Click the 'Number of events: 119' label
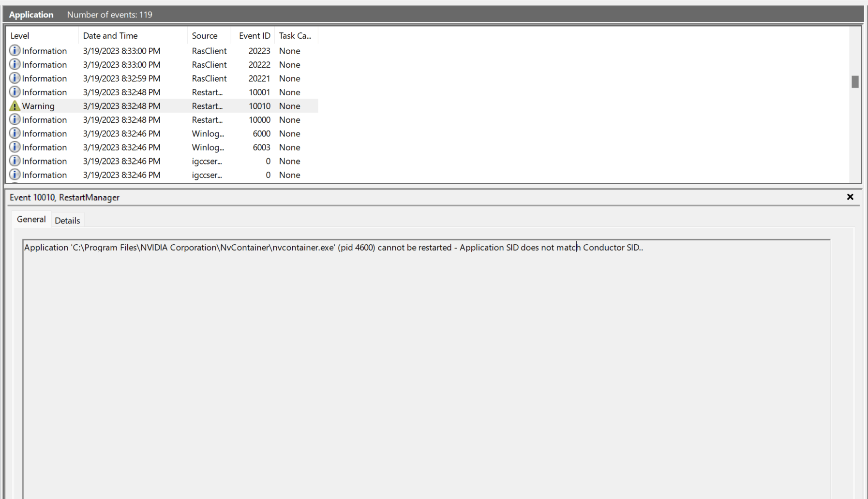This screenshot has width=868, height=499. tap(109, 15)
